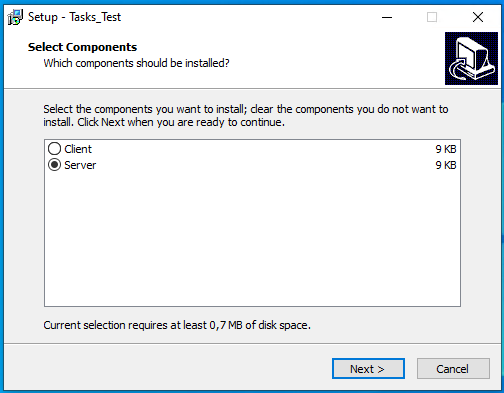Click the instruction text above components list
504x393 pixels.
point(246,116)
